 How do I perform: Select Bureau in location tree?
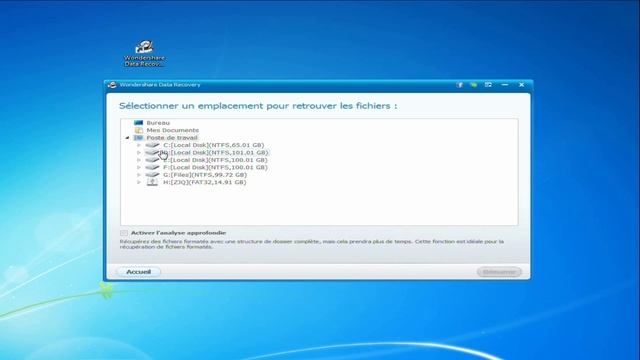158,122
